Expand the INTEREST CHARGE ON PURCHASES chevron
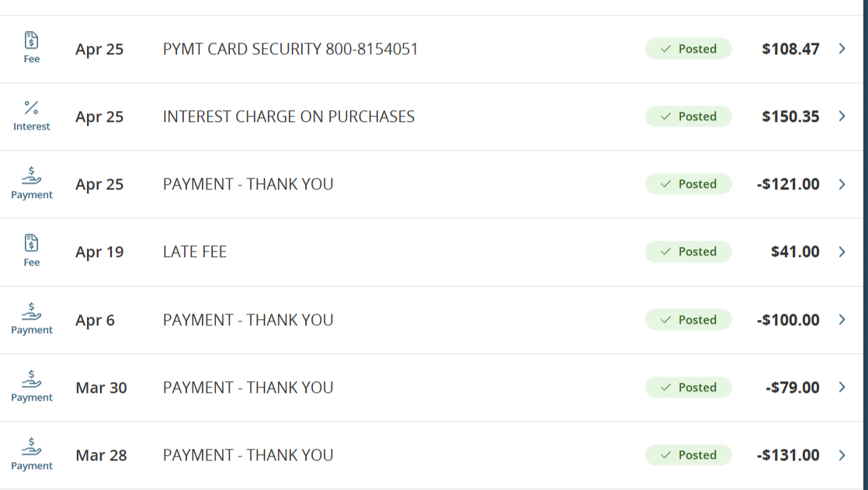The width and height of the screenshot is (868, 490). pyautogui.click(x=842, y=116)
